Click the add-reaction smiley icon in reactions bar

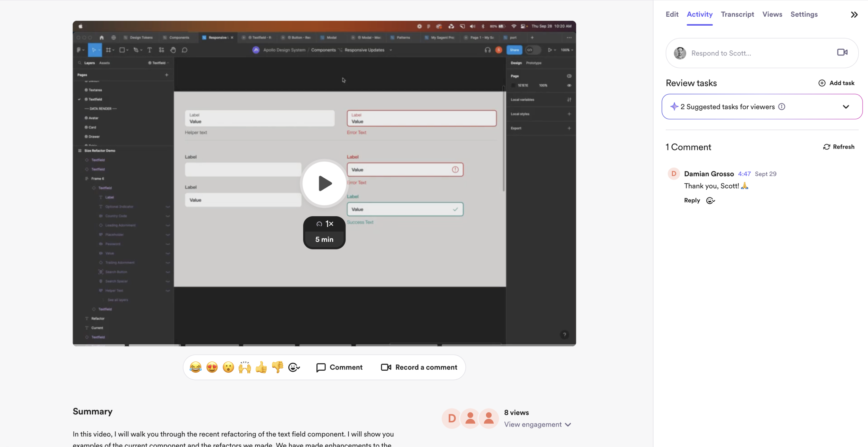click(294, 367)
